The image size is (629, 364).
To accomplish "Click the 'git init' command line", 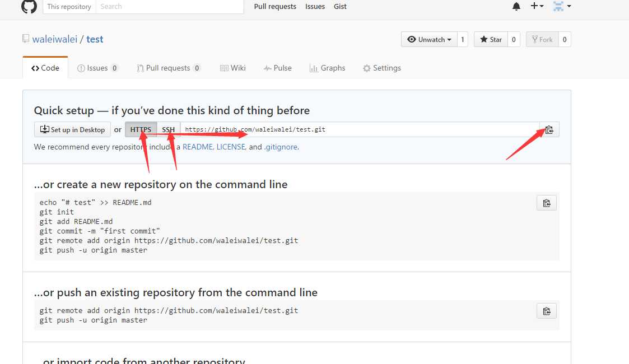I will pyautogui.click(x=57, y=212).
